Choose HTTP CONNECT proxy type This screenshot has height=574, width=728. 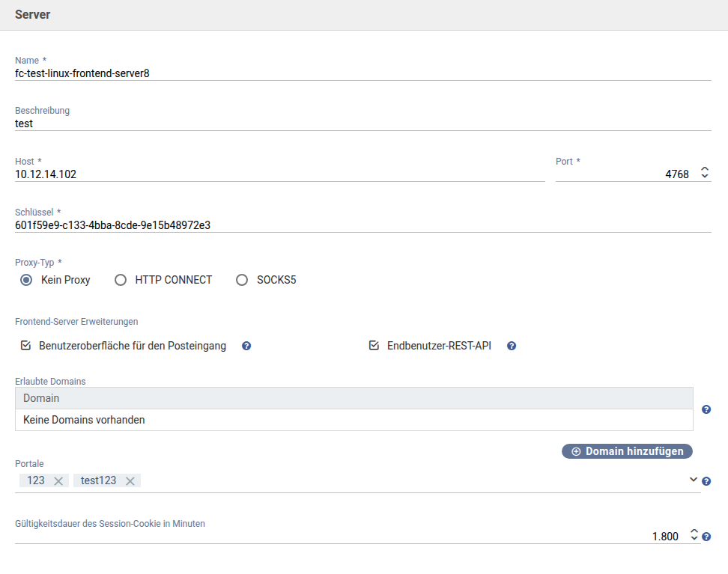pos(121,280)
